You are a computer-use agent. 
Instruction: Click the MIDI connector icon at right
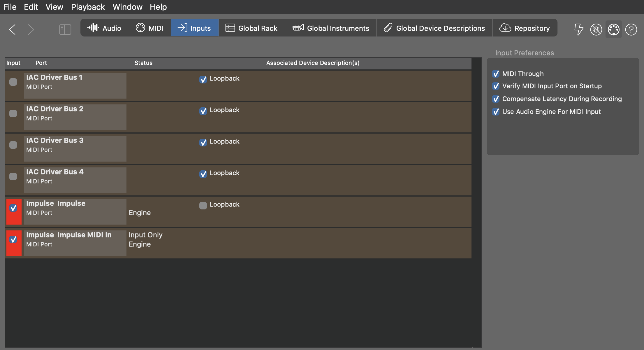pos(613,29)
